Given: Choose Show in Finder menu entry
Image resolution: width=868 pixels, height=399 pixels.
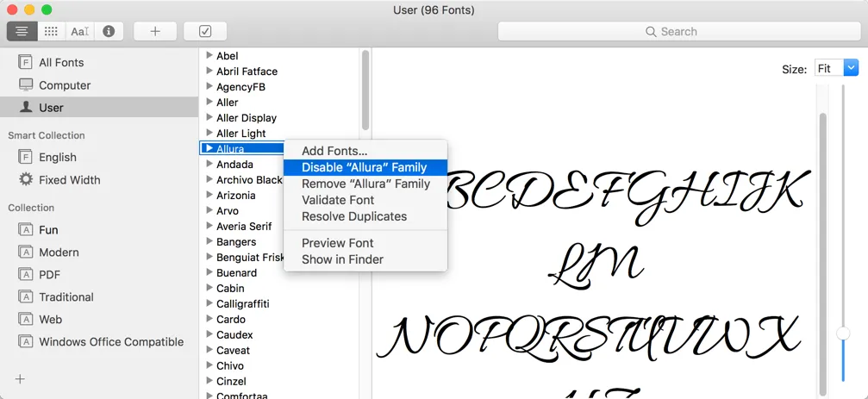Looking at the screenshot, I should pyautogui.click(x=365, y=259).
